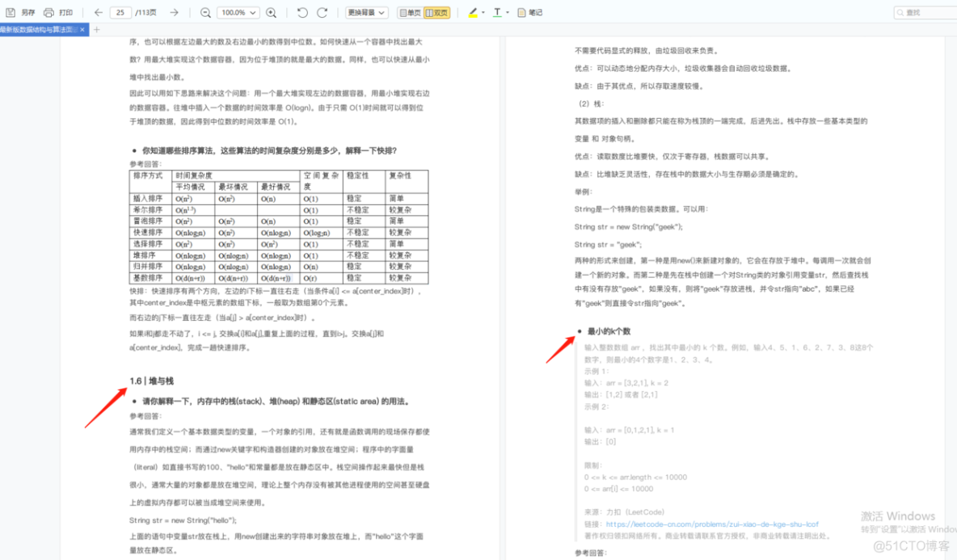957x560 pixels.
Task: Go to previous page with left arrow
Action: click(x=98, y=13)
